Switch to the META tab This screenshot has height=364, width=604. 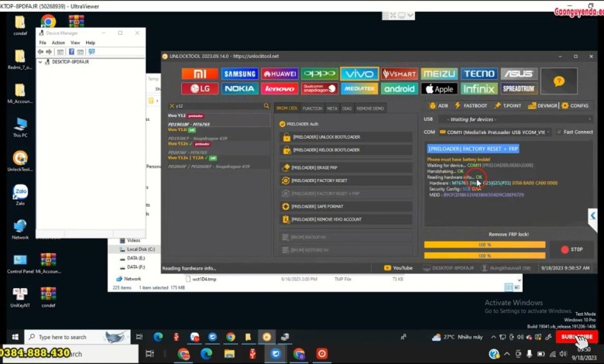(x=332, y=108)
